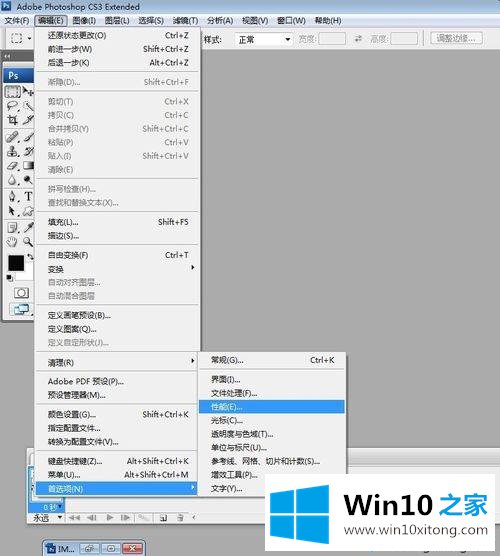Open the 分析(A) menu
Viewport: 500px width, 556px height.
[x=220, y=21]
